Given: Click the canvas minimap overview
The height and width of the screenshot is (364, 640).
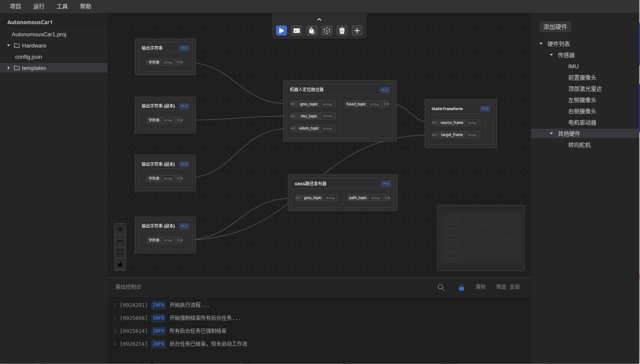Looking at the screenshot, I should 481,238.
